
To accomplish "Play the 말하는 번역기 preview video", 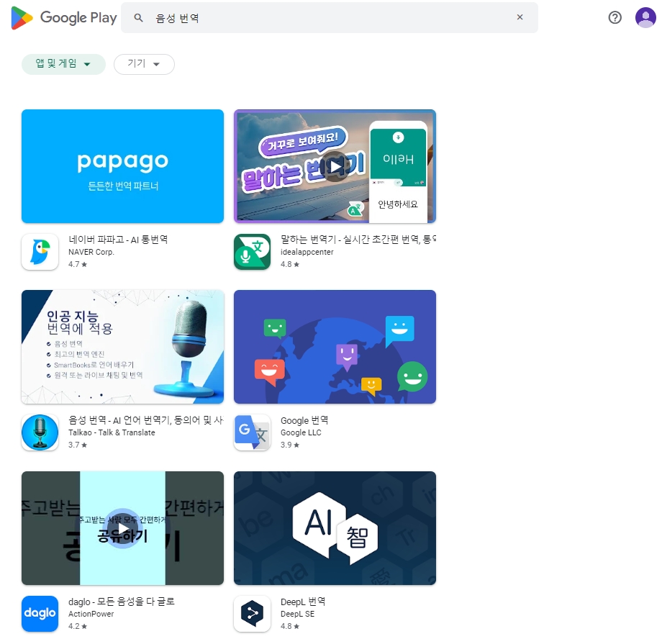I will (x=335, y=166).
